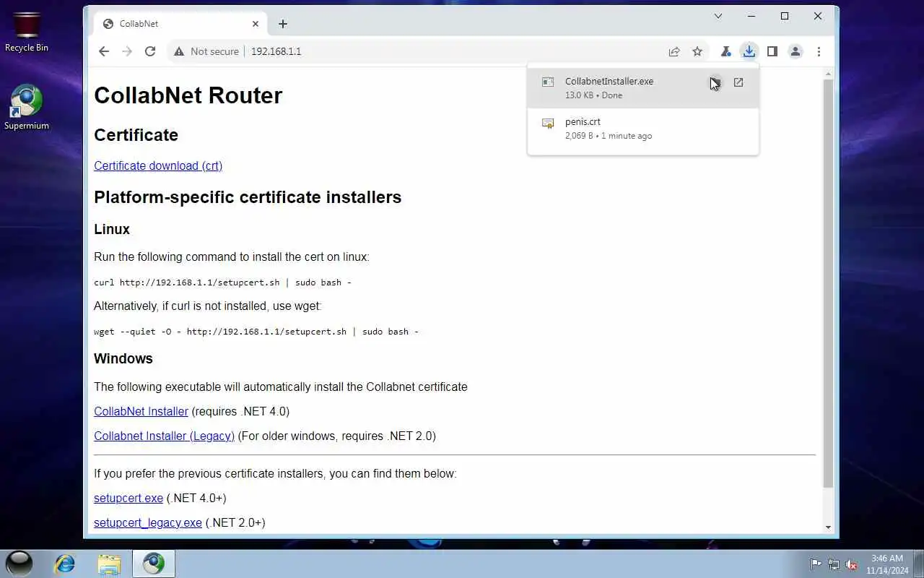The width and height of the screenshot is (924, 578).
Task: Click the Supermium taskbar button
Action: (x=153, y=564)
